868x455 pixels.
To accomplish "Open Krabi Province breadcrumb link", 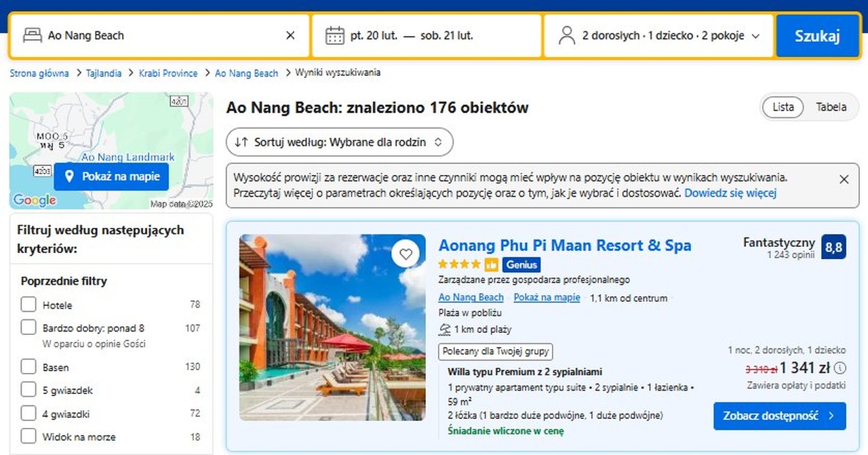I will pyautogui.click(x=168, y=73).
